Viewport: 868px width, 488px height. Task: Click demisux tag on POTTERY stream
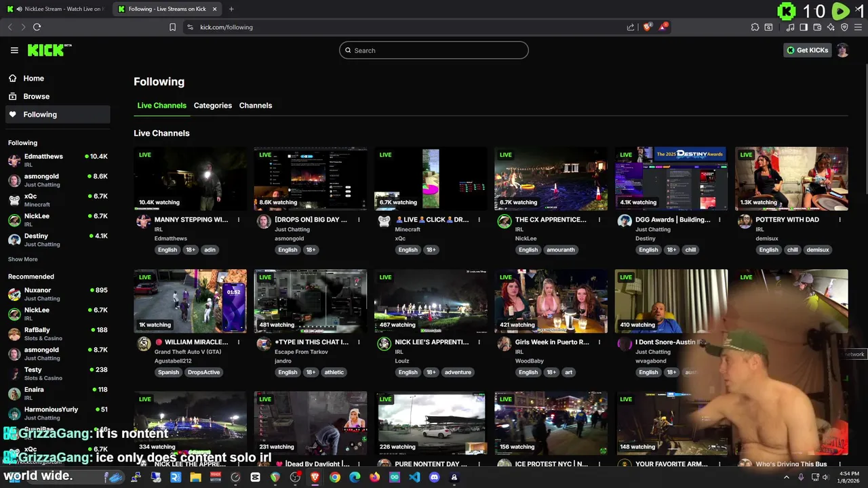click(818, 250)
